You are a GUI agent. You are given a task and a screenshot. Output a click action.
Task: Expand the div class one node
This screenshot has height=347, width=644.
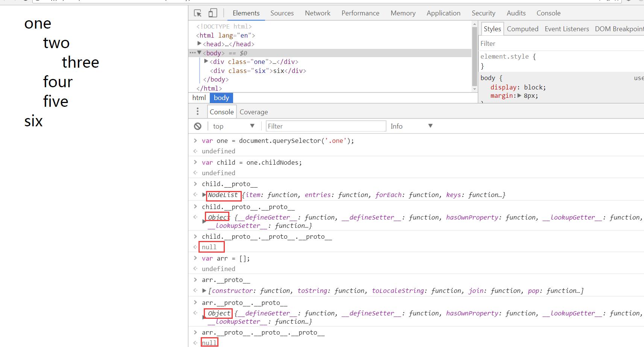(206, 61)
